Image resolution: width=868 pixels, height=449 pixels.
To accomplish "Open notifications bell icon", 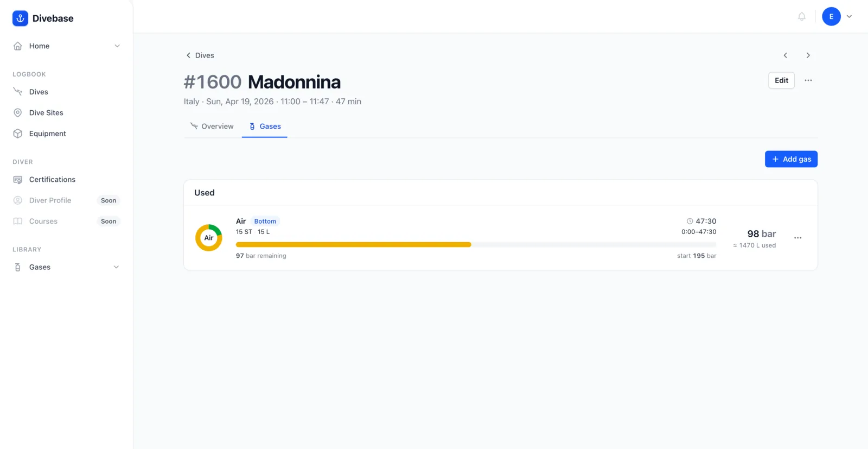I will pos(801,16).
